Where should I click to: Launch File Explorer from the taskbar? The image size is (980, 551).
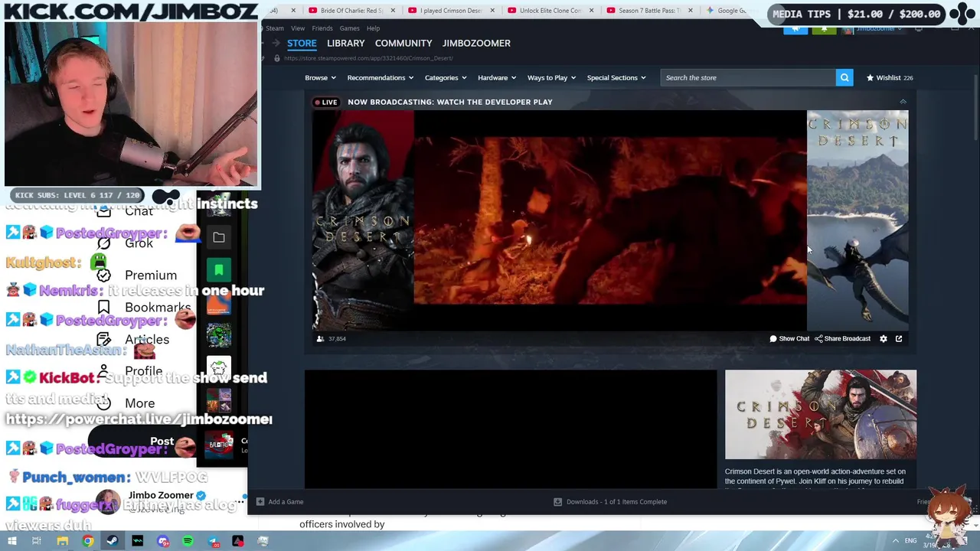(x=62, y=541)
